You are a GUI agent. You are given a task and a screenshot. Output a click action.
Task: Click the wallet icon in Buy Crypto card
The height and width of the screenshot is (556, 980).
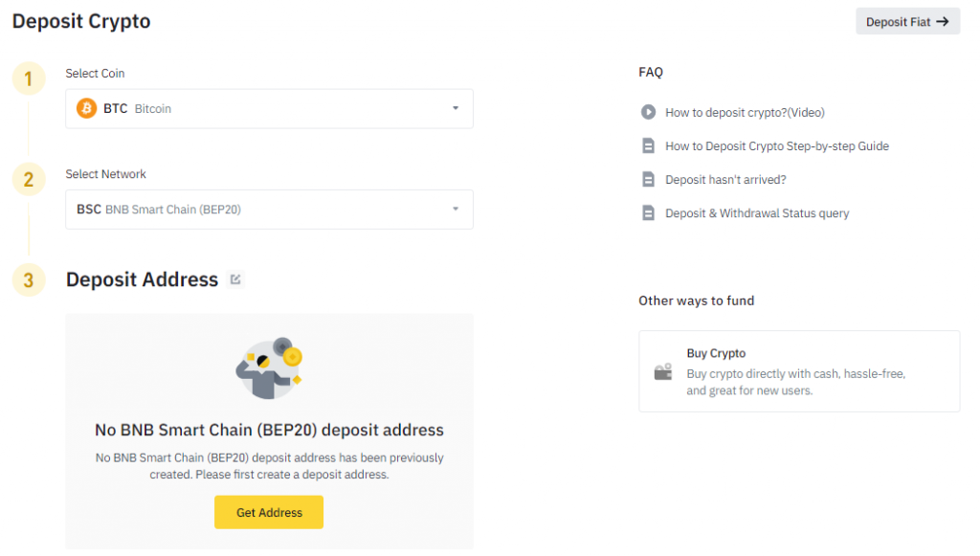click(x=662, y=372)
